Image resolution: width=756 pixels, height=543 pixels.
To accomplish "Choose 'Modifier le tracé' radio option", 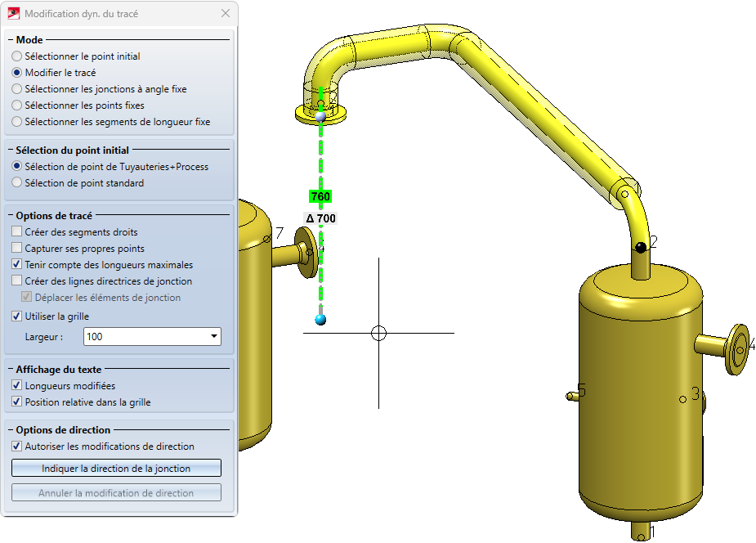I will tap(17, 73).
